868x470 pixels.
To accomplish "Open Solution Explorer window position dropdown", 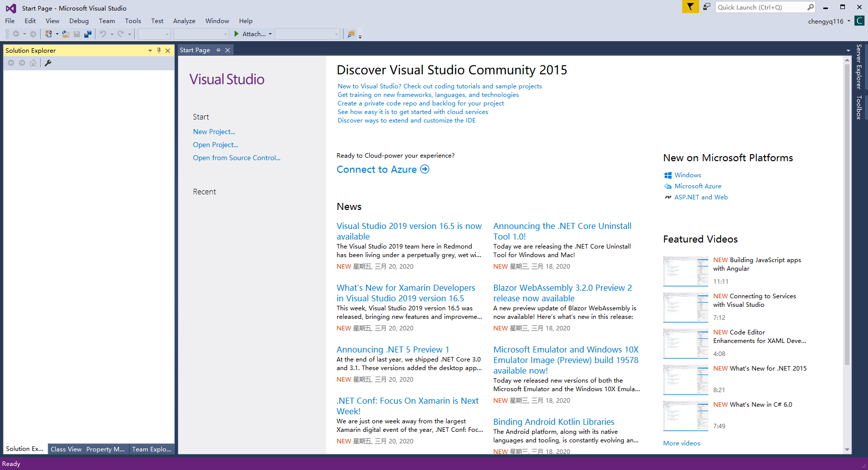I will 150,50.
